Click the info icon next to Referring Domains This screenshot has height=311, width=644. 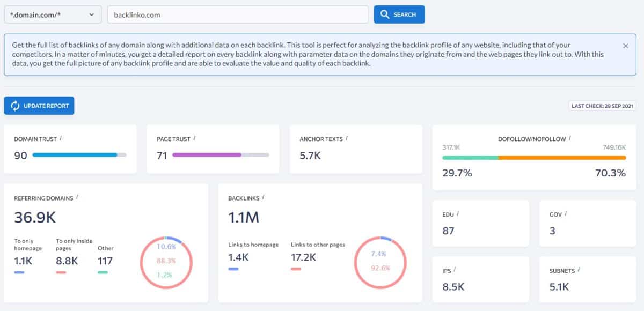tap(77, 197)
